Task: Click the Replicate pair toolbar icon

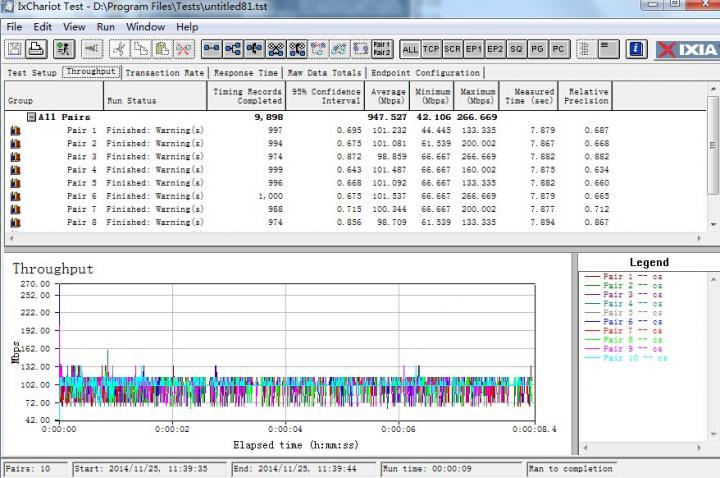Action: pos(318,49)
